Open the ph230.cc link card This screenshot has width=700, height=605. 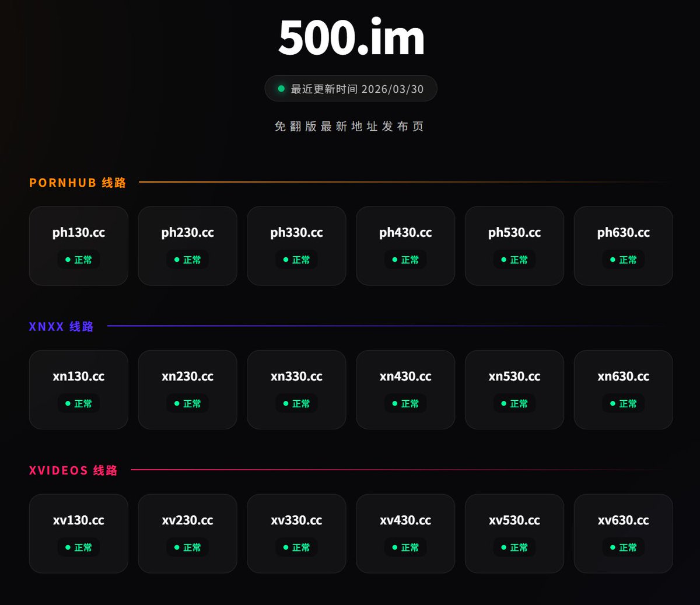[188, 246]
